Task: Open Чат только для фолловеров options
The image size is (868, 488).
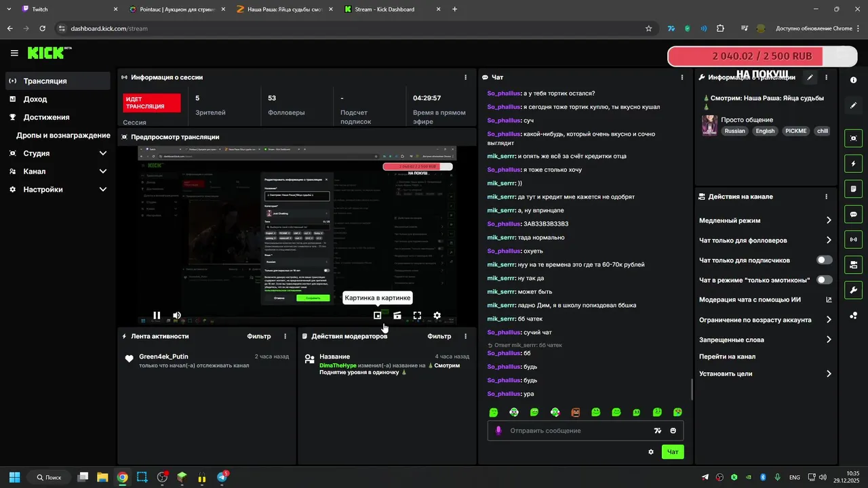Action: coord(766,240)
